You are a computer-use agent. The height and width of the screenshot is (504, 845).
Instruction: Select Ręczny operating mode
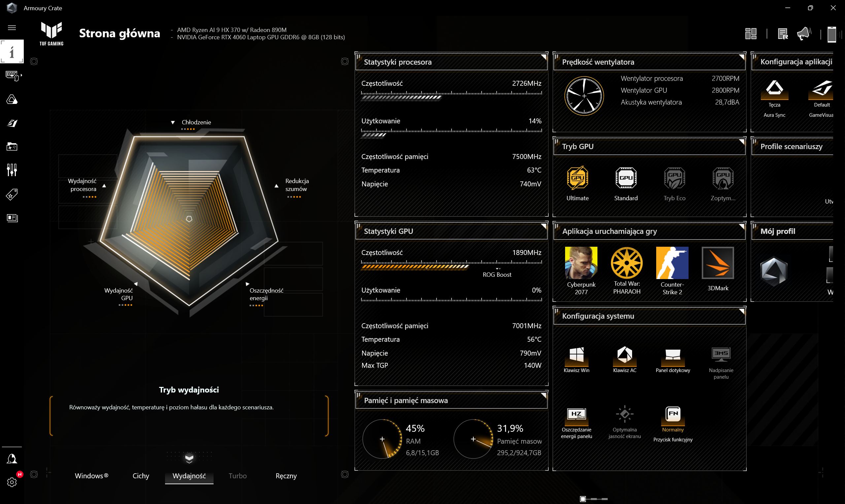[x=286, y=476]
